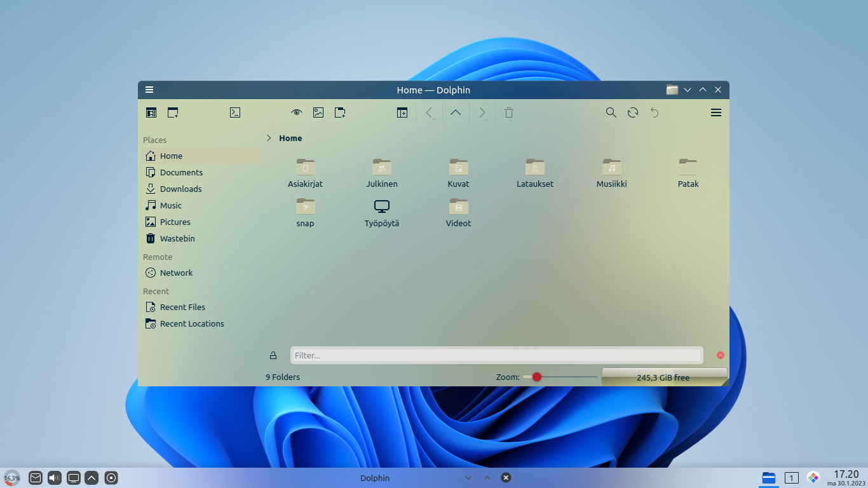Open the hamburger menu in the title bar
This screenshot has width=868, height=488.
tap(149, 90)
